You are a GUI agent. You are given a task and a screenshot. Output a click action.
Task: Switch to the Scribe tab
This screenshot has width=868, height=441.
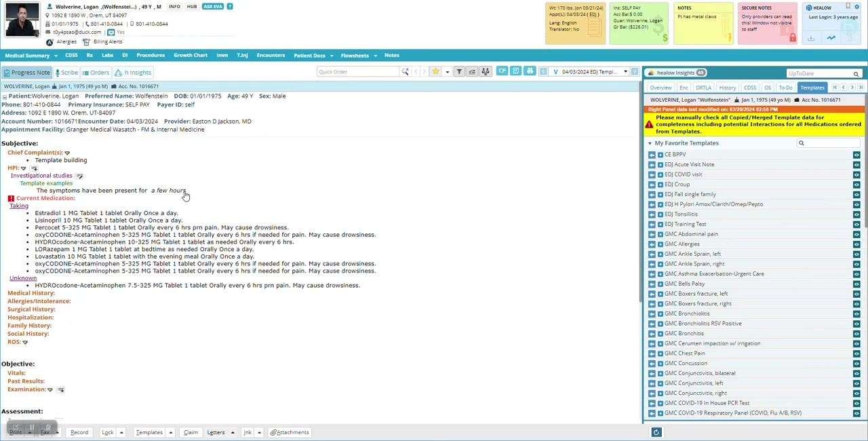66,73
